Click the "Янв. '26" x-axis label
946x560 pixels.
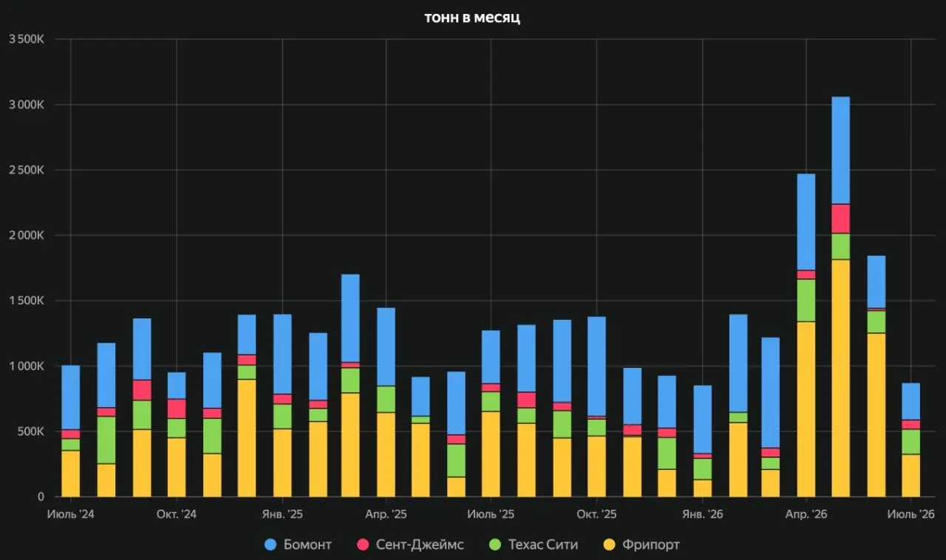pyautogui.click(x=702, y=514)
